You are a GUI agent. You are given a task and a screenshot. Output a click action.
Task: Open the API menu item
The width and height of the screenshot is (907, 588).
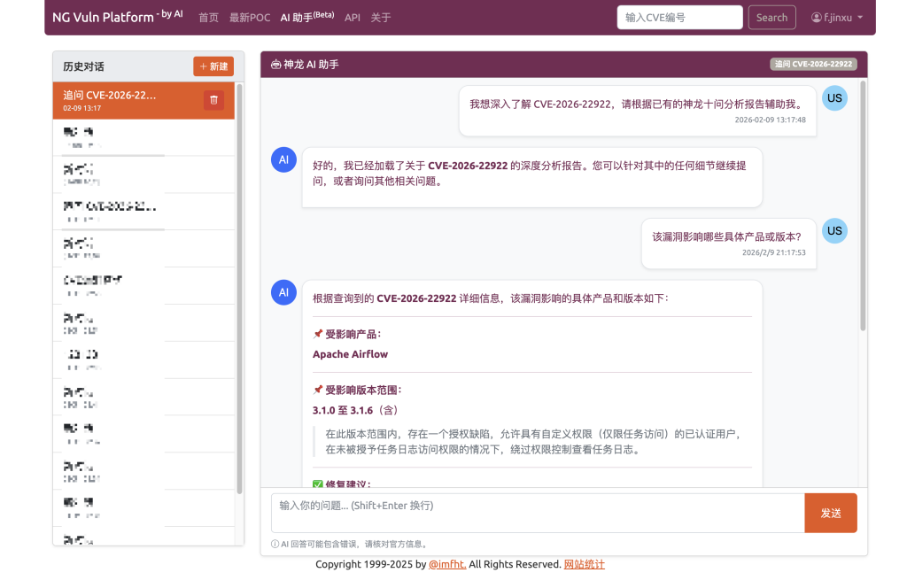point(353,18)
